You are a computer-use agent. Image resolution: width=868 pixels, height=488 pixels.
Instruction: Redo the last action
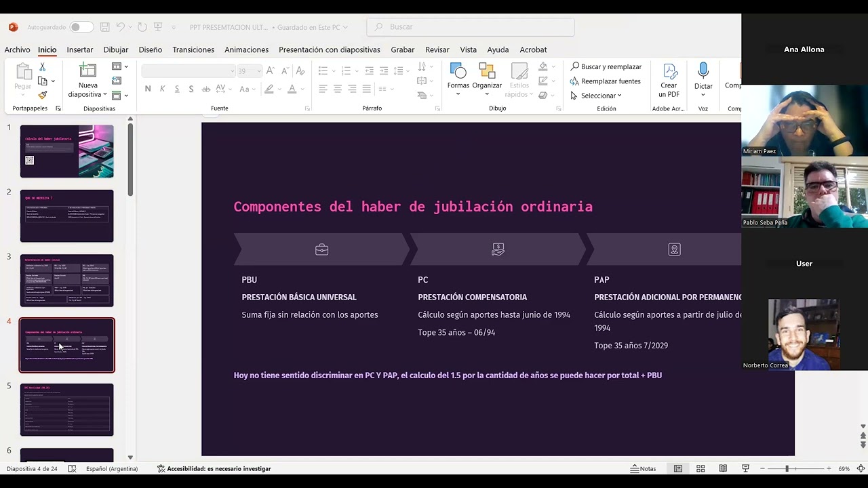[142, 27]
